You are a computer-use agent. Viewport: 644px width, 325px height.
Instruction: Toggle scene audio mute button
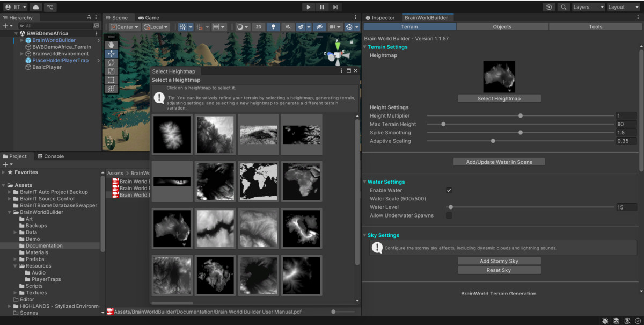pos(288,27)
